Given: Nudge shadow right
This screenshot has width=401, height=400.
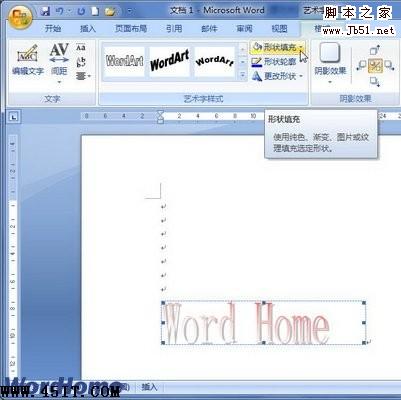Looking at the screenshot, I should 389,65.
